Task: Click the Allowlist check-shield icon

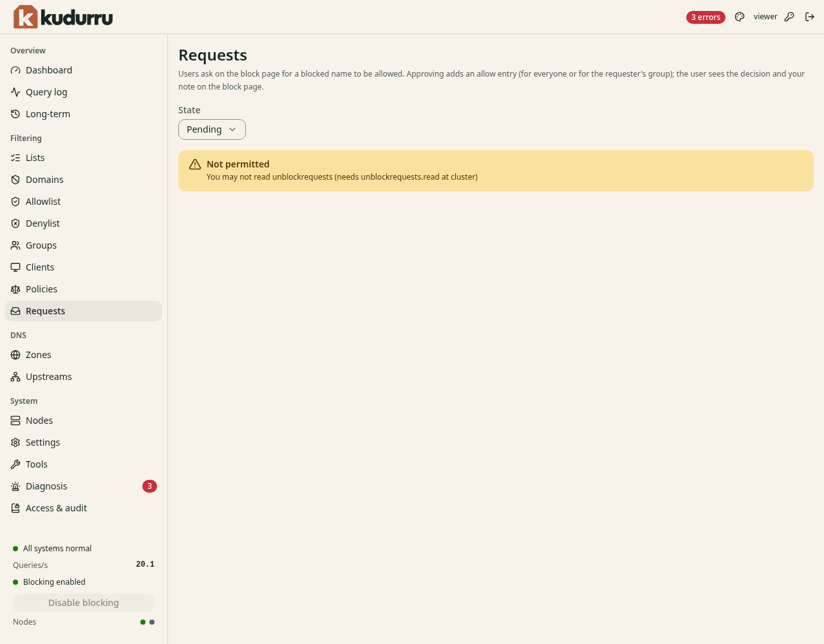Action: [15, 202]
